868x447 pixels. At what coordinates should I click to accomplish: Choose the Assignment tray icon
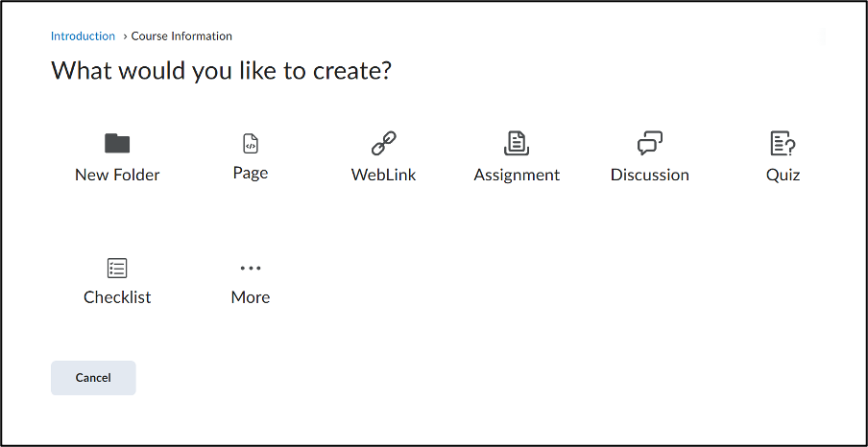(x=517, y=144)
